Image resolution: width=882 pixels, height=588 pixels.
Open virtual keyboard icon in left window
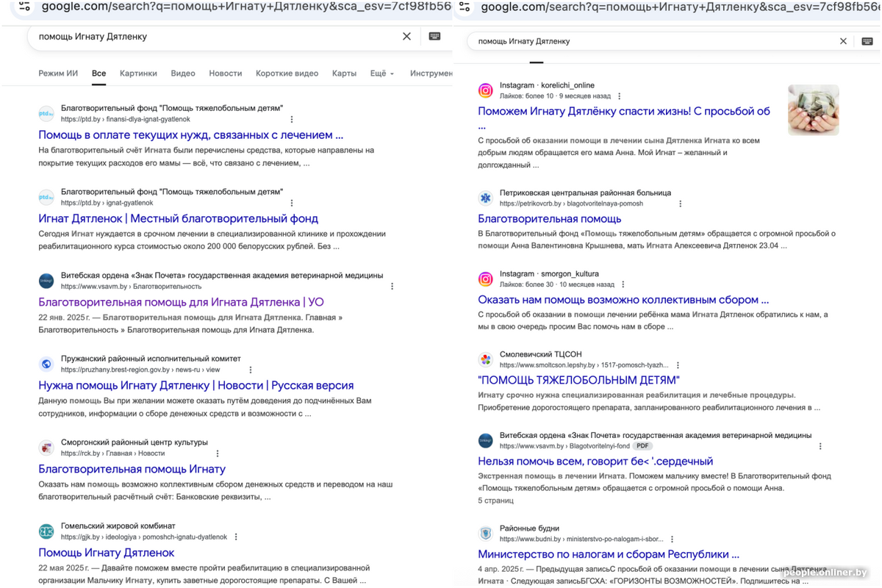(x=434, y=36)
